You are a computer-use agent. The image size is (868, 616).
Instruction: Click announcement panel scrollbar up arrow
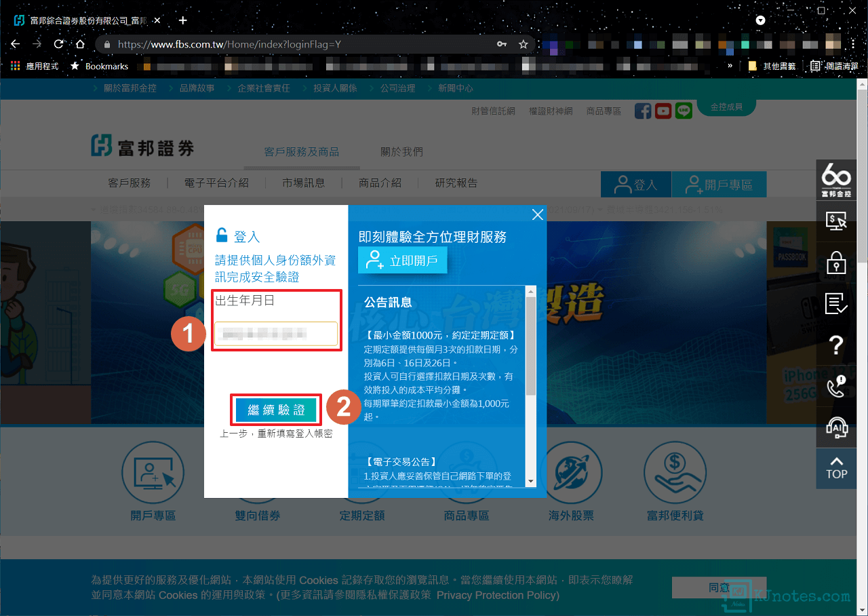531,292
